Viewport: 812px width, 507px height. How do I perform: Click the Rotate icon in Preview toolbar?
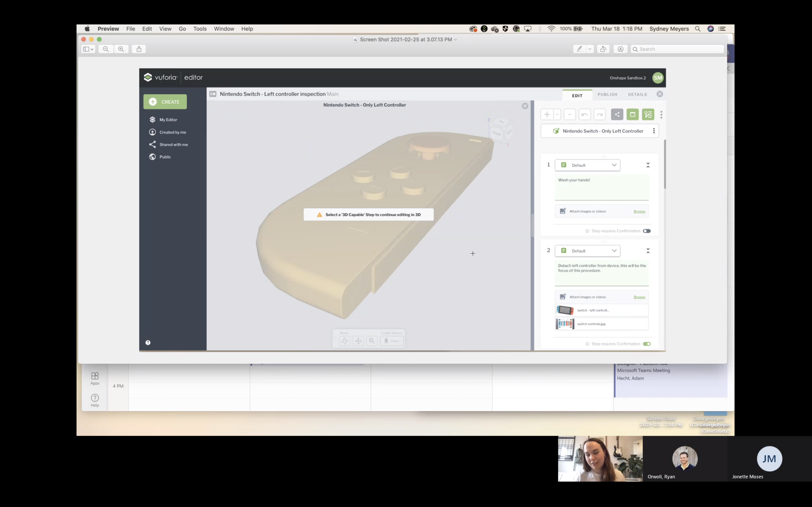point(603,49)
